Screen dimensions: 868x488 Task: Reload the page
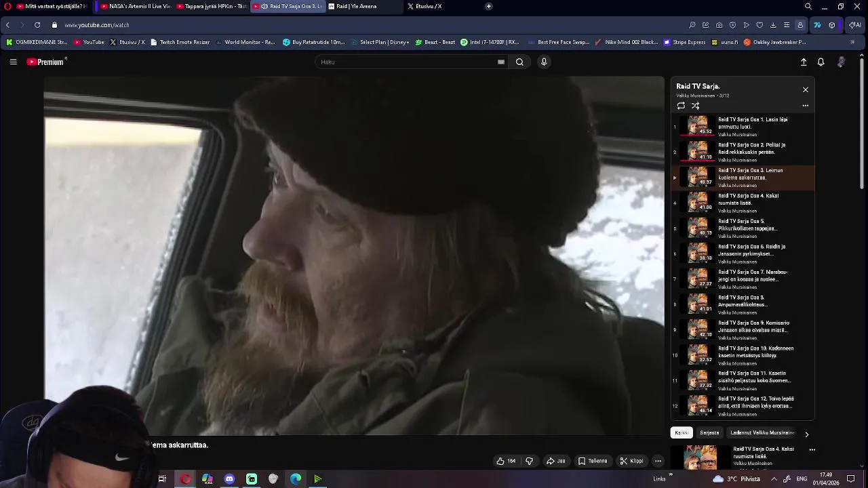click(37, 25)
